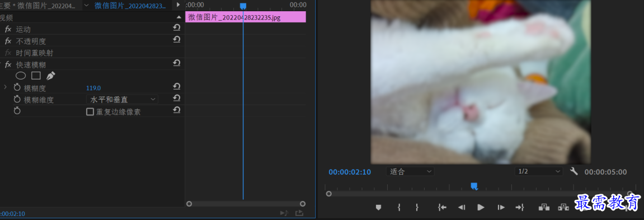Select the 运动 effect row
The width and height of the screenshot is (644, 220).
[23, 29]
